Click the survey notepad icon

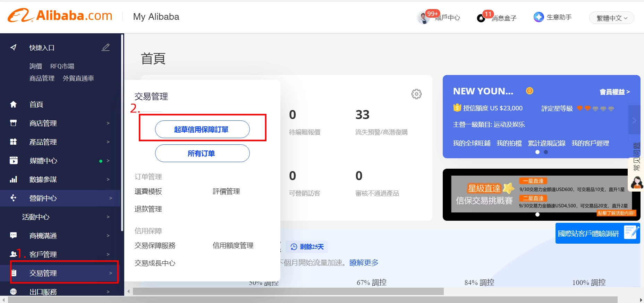point(631,233)
